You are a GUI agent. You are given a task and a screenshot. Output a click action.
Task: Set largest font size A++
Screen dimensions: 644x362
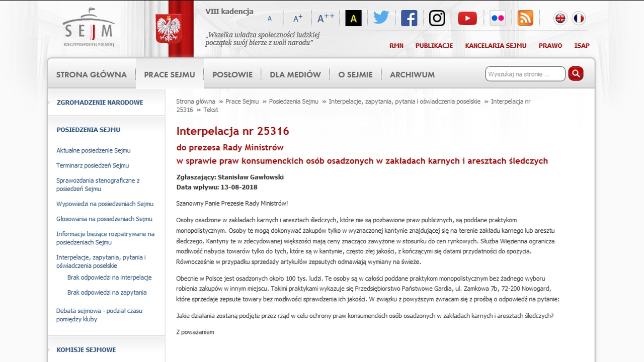326,19
